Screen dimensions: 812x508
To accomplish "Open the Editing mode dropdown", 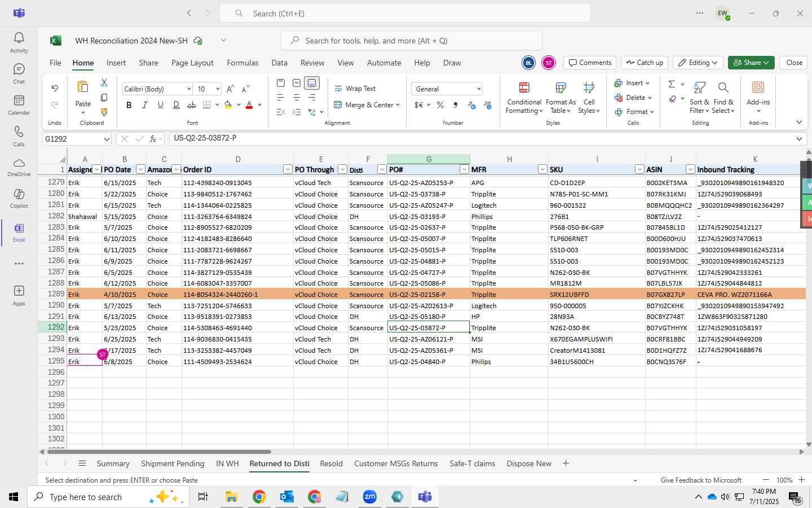I will [x=698, y=63].
